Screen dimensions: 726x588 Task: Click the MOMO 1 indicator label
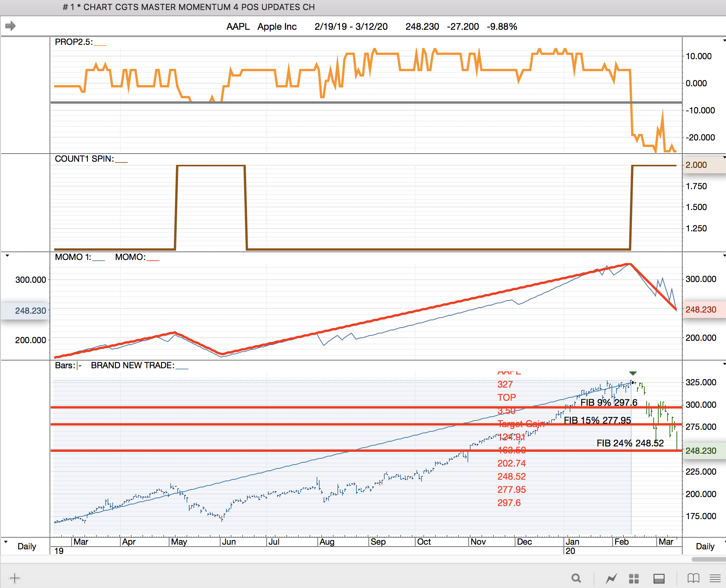pos(73,257)
